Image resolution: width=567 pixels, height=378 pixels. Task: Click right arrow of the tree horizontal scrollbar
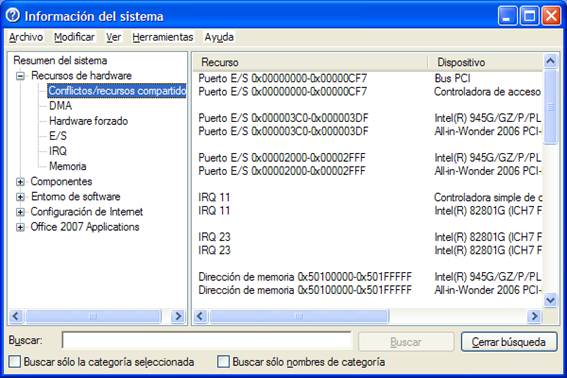(178, 316)
